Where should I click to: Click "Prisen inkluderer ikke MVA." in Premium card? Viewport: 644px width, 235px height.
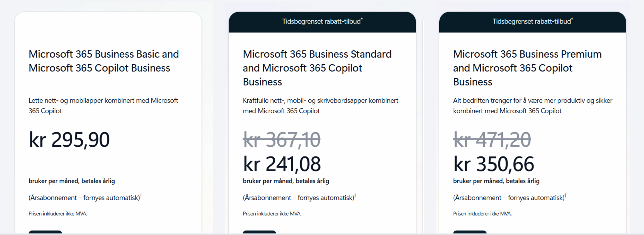coord(482,214)
